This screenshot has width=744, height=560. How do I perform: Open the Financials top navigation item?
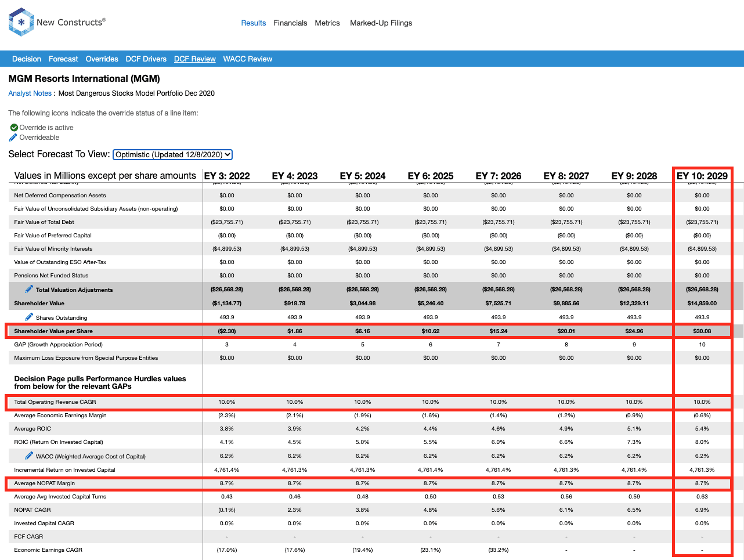(x=290, y=23)
